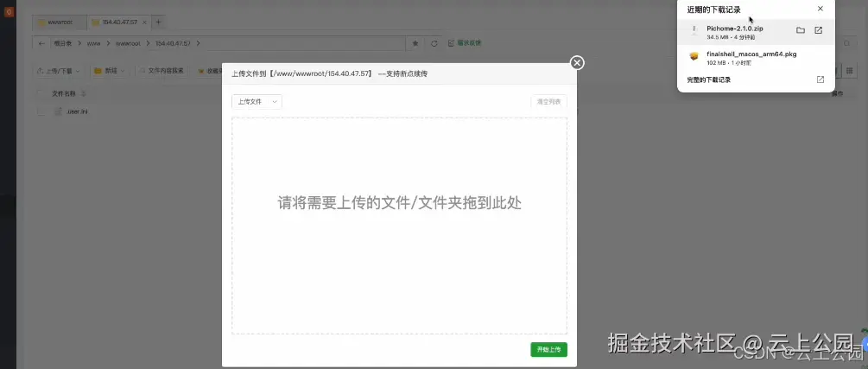868x369 pixels.
Task: Click wwwroot in the breadcrumb path
Action: (128, 43)
